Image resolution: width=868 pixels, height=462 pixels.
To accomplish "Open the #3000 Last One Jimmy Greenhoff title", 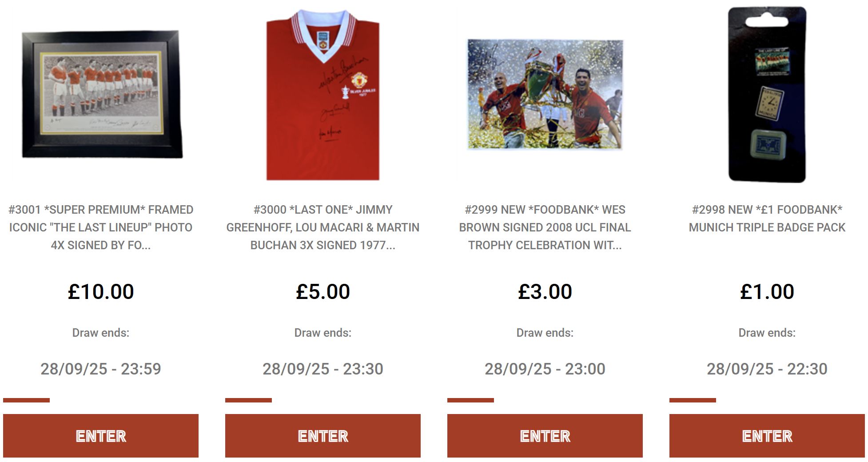I will (323, 227).
